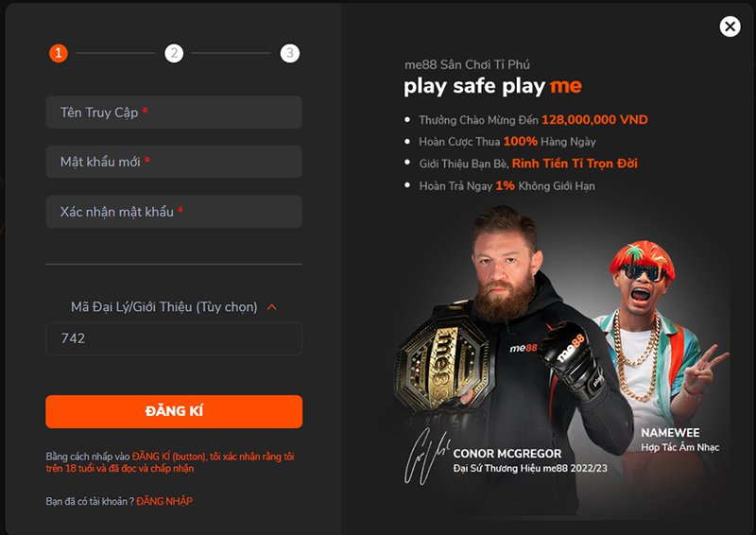The height and width of the screenshot is (535, 756).
Task: Open the ĐĂNG NHẬP login link
Action: click(x=164, y=501)
